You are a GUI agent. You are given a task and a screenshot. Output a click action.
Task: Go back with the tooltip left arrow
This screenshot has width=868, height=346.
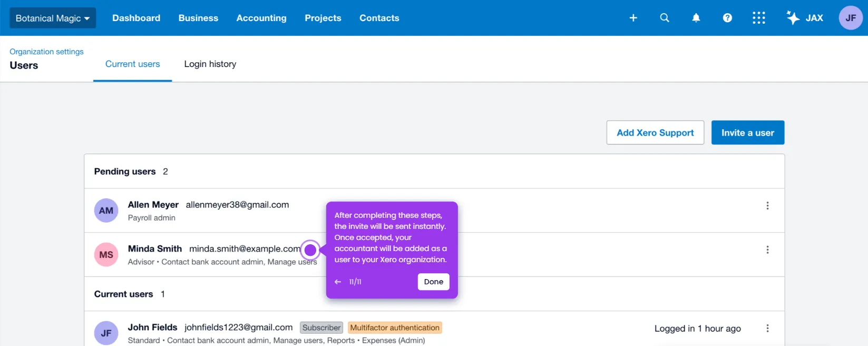pos(338,282)
